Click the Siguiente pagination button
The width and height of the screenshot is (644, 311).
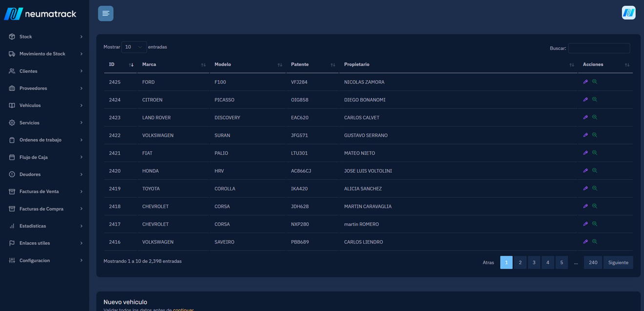[618, 263]
